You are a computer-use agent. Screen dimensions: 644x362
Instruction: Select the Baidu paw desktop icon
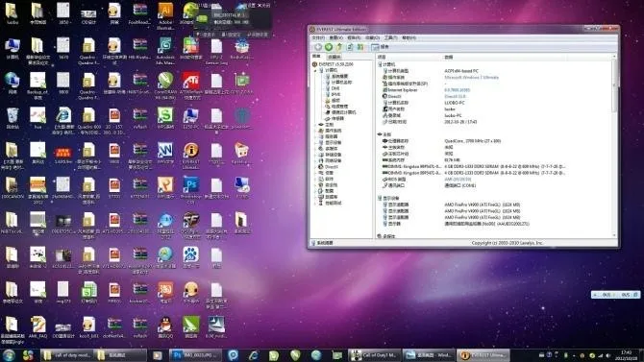(190, 257)
